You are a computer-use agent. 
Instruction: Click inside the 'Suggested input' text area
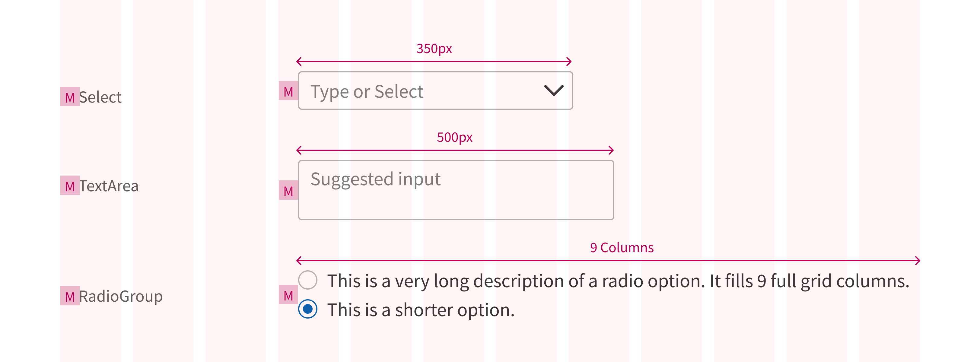pyautogui.click(x=456, y=190)
